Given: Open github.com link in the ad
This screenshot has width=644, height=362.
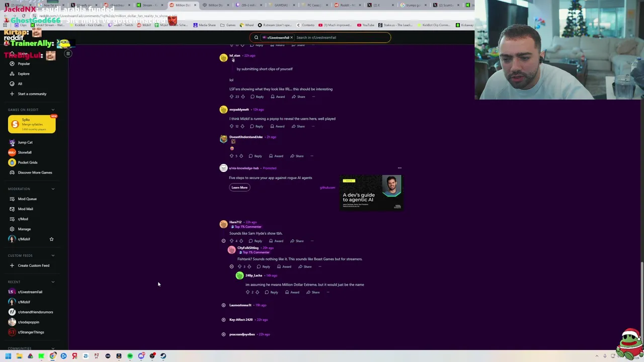Looking at the screenshot, I should [x=327, y=188].
